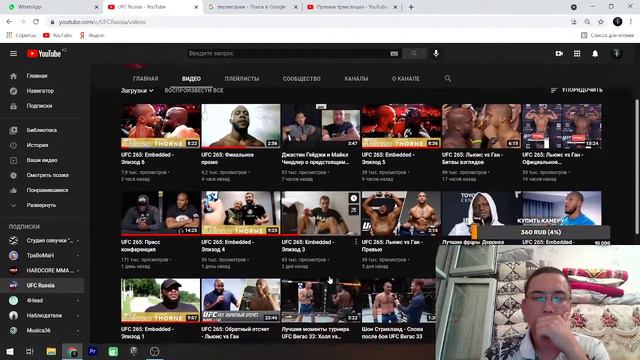Viewport: 640px width, 360px height.
Task: Open three-dot menu for Embedded Эпизод 3
Action: [x=356, y=242]
